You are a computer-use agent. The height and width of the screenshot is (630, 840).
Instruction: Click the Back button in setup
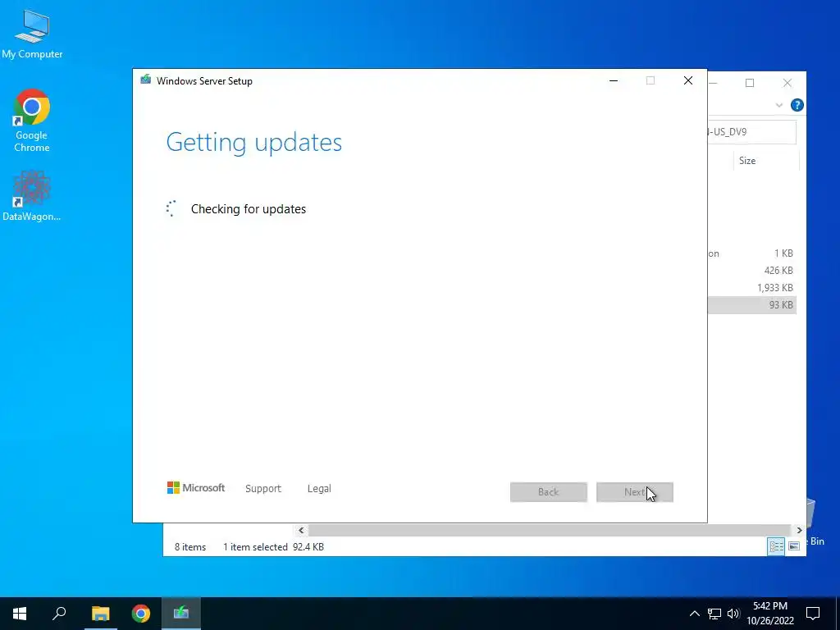click(x=549, y=492)
